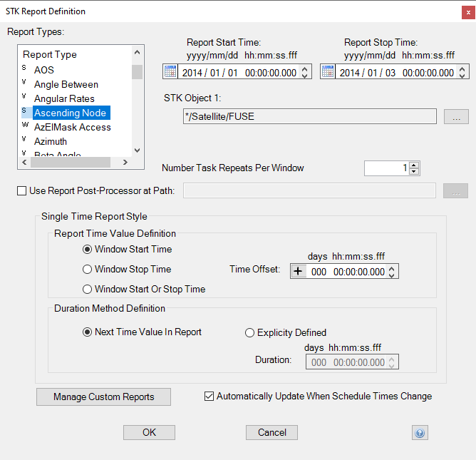The height and width of the screenshot is (460, 476).
Task: Browse for STK Object 1 with ellipsis button
Action: coord(456,117)
